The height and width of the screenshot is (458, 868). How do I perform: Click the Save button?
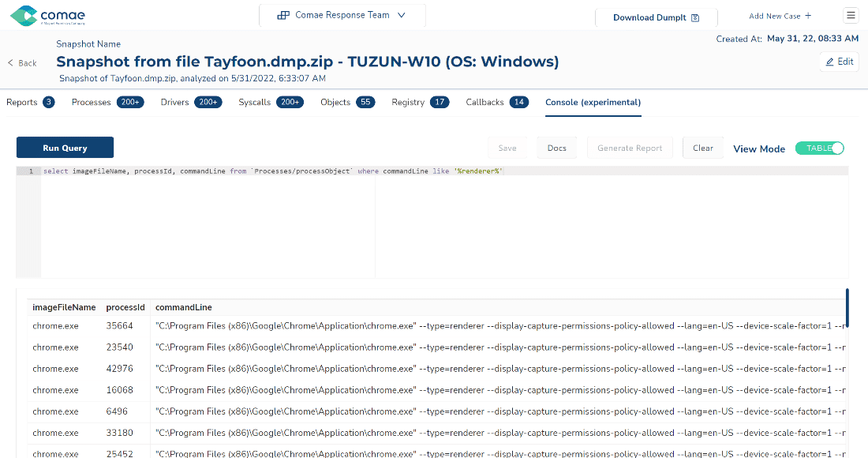click(x=507, y=148)
